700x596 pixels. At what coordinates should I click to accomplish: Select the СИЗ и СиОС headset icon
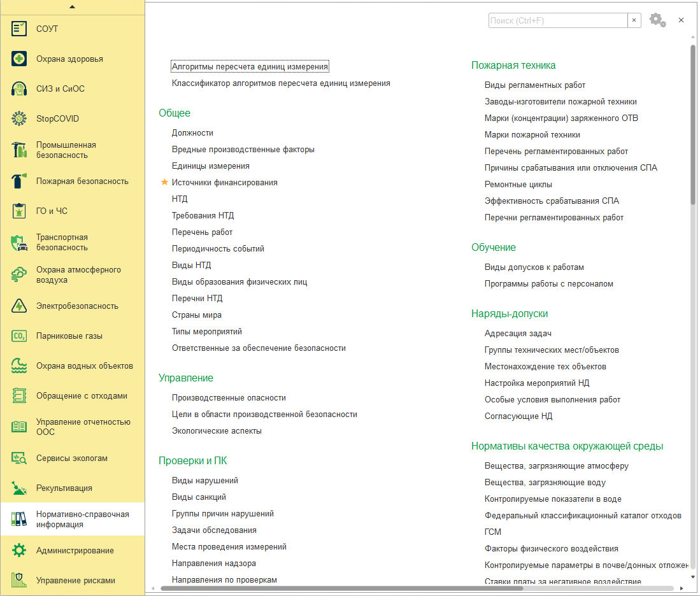click(x=18, y=89)
